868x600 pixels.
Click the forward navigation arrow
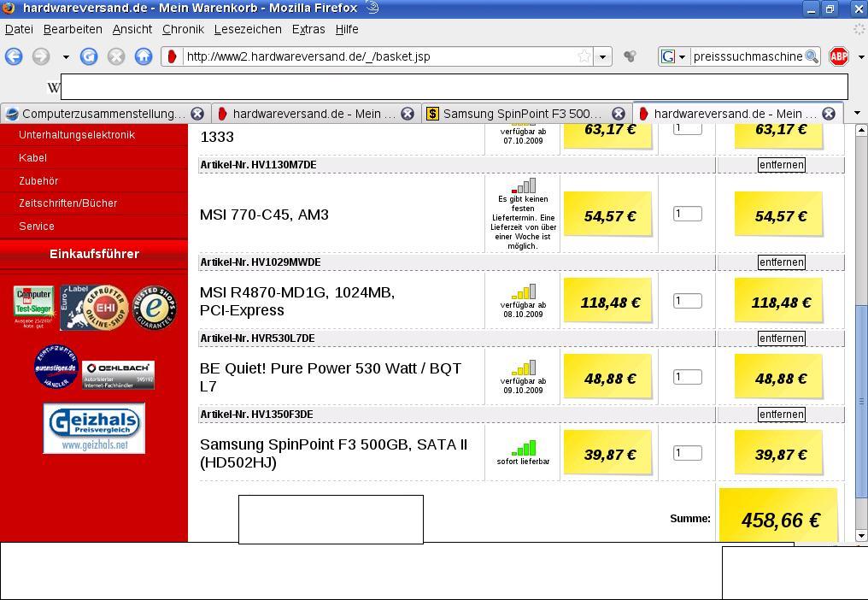(41, 56)
